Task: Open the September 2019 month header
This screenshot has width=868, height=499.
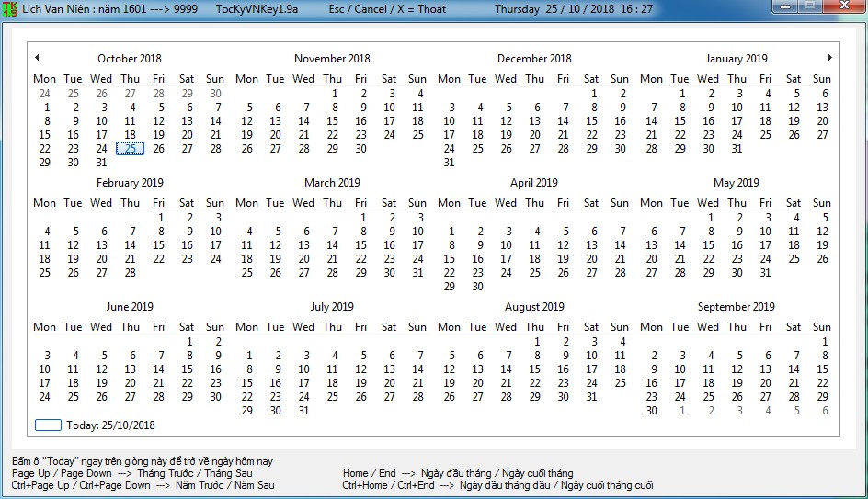Action: point(737,307)
